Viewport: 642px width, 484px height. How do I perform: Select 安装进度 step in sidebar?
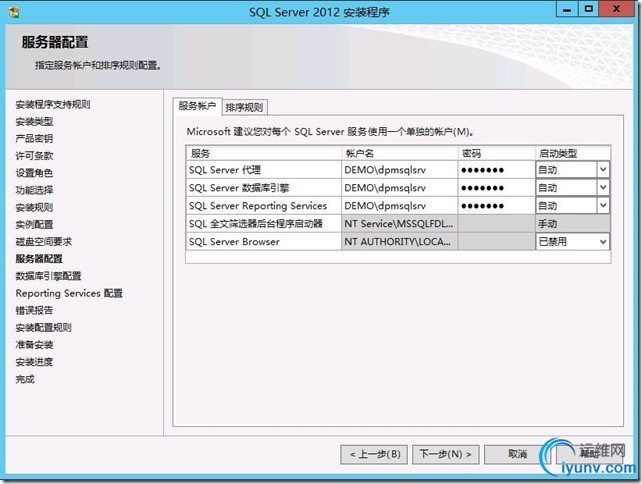34,362
